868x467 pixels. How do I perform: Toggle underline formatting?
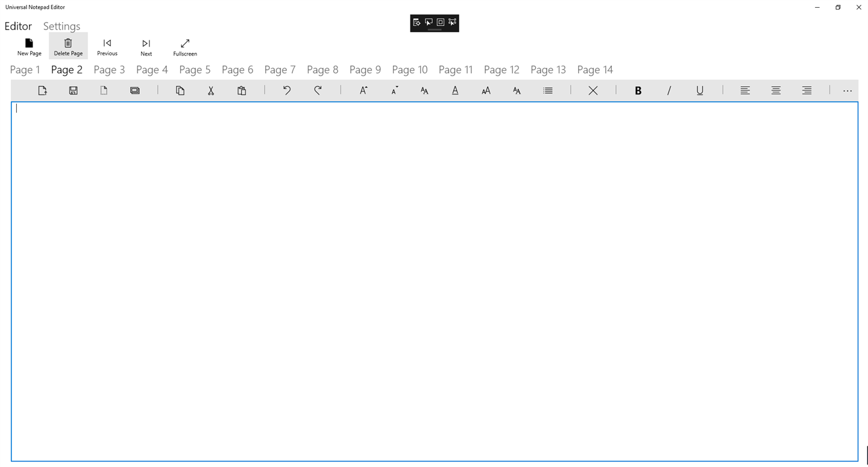pos(699,90)
